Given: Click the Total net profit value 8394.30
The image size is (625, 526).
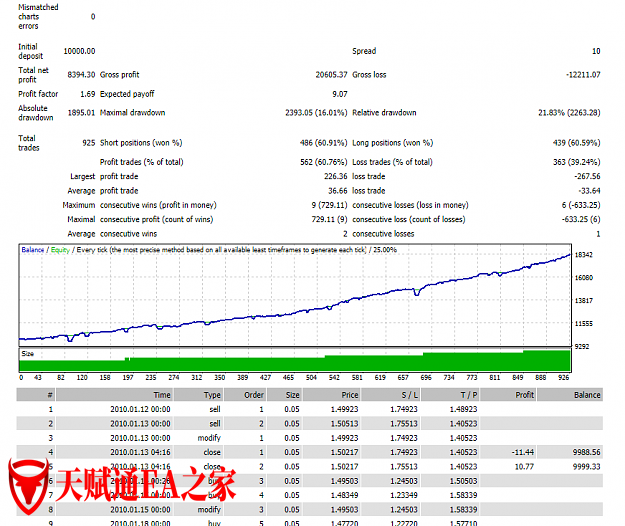Looking at the screenshot, I should click(x=80, y=74).
